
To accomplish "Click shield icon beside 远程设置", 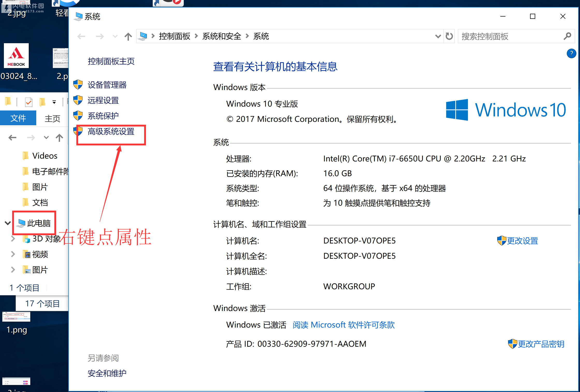I will click(x=78, y=100).
